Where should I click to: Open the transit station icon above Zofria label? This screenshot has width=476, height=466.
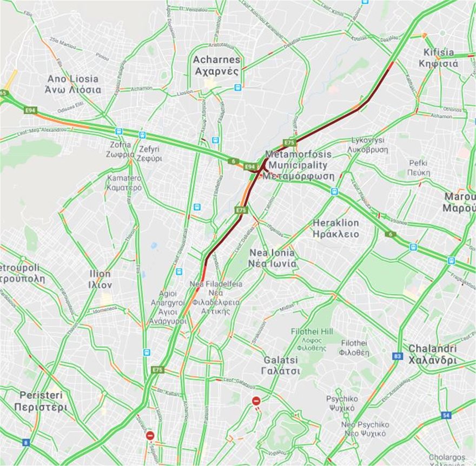118,131
